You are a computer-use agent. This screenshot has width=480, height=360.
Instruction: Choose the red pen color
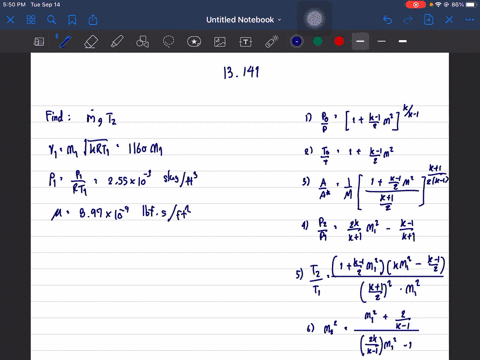click(x=339, y=42)
